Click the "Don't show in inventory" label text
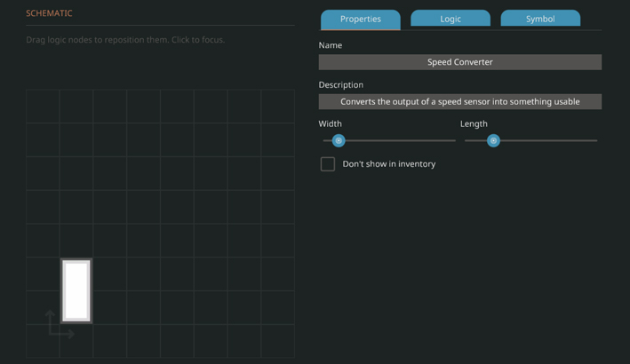 point(388,164)
